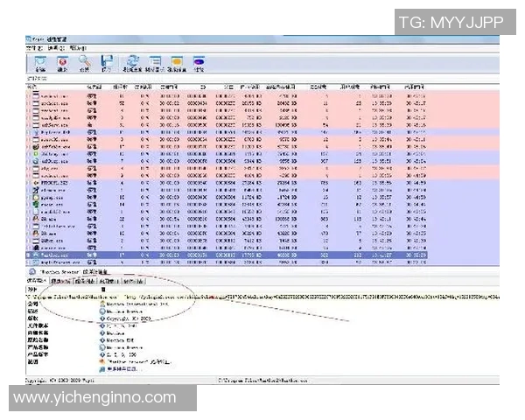Viewport: 525px width, 420px height.
Task: Click the first toolbar icon with blue window
Action: coord(40,61)
